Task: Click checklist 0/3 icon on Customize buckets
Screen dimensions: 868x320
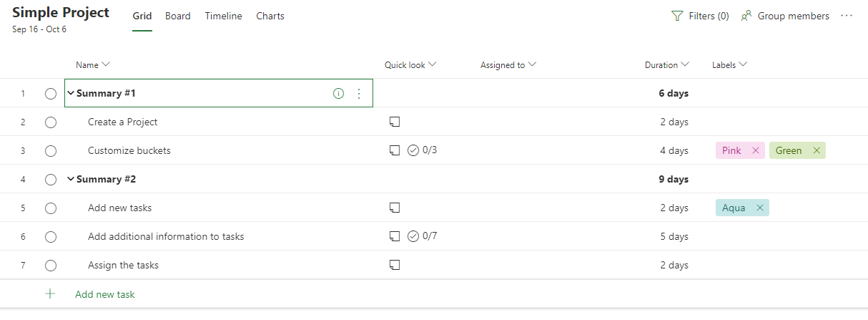Action: point(413,150)
